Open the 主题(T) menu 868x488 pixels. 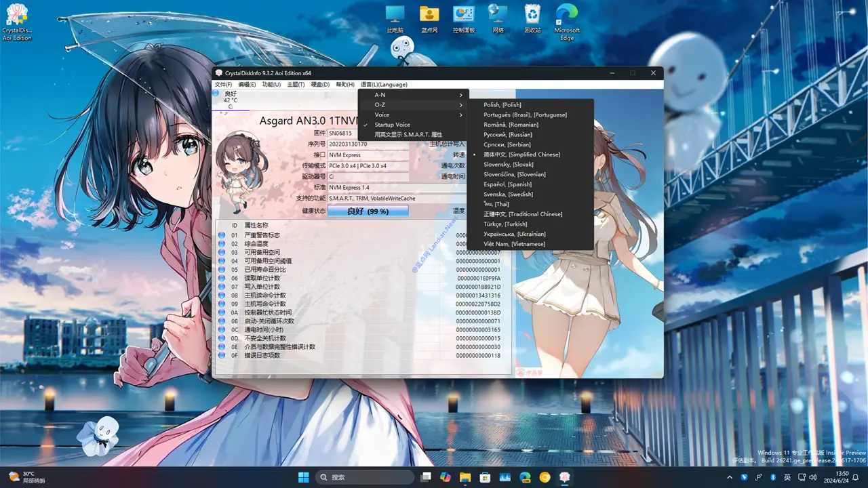[x=296, y=85]
